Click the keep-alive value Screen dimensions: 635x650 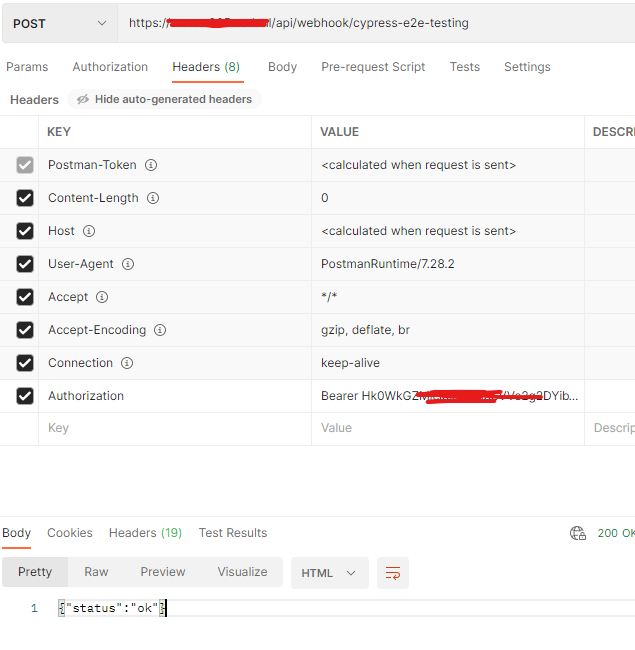click(350, 363)
